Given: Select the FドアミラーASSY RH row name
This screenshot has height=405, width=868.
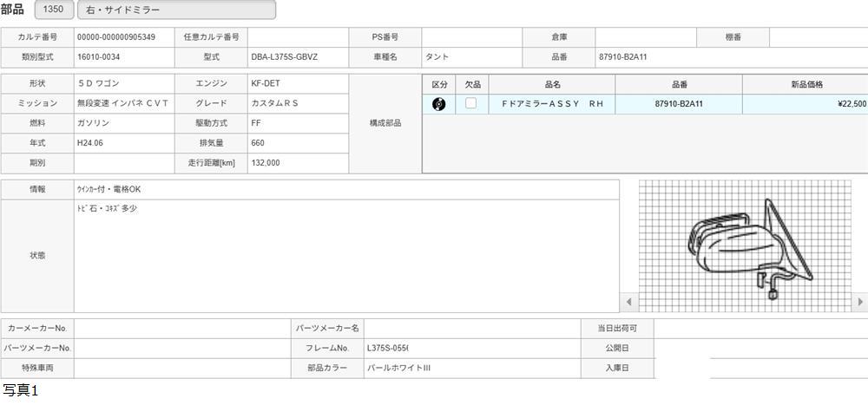Looking at the screenshot, I should pyautogui.click(x=552, y=104).
